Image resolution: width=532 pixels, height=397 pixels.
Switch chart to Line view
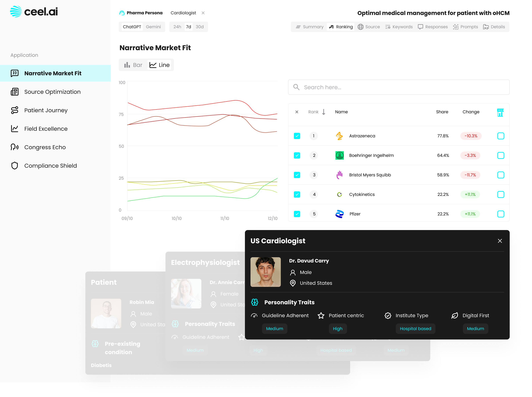(160, 65)
